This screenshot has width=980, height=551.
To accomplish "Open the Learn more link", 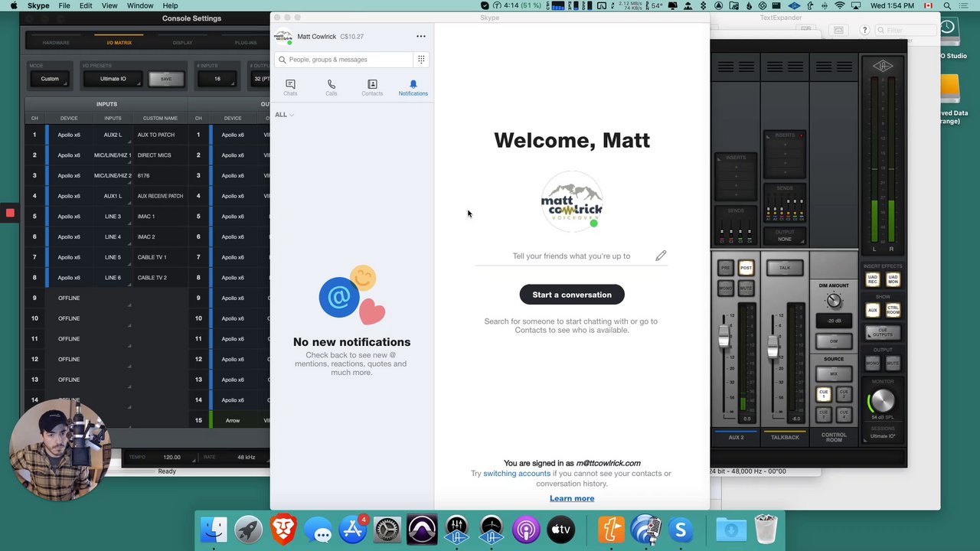I will [x=572, y=498].
